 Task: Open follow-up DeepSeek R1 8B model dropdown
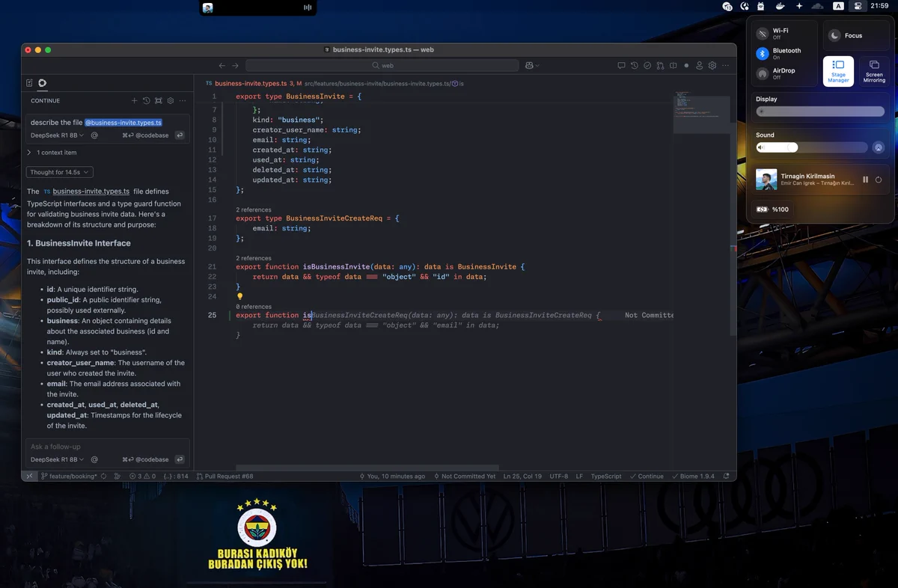tap(58, 459)
